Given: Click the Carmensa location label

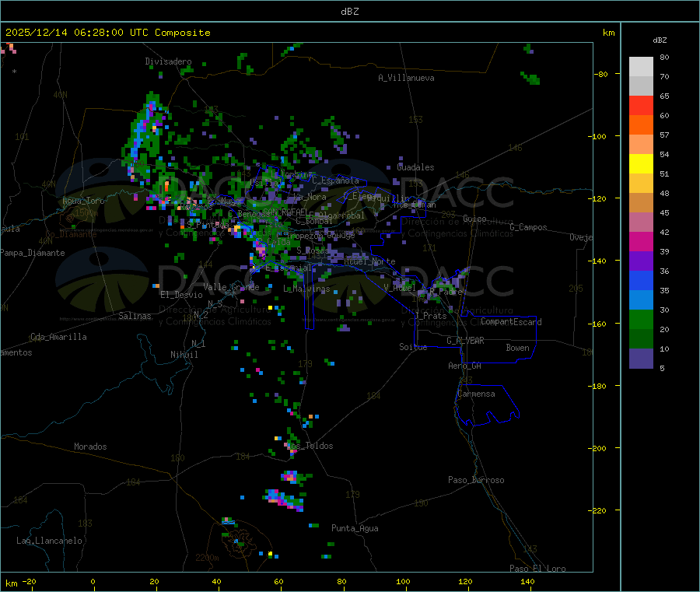Looking at the screenshot, I should [x=476, y=394].
